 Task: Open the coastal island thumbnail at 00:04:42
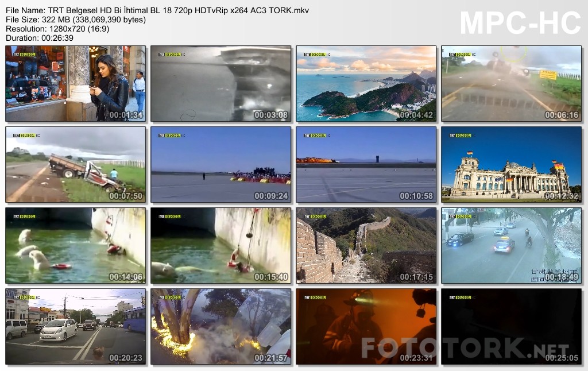click(x=366, y=84)
